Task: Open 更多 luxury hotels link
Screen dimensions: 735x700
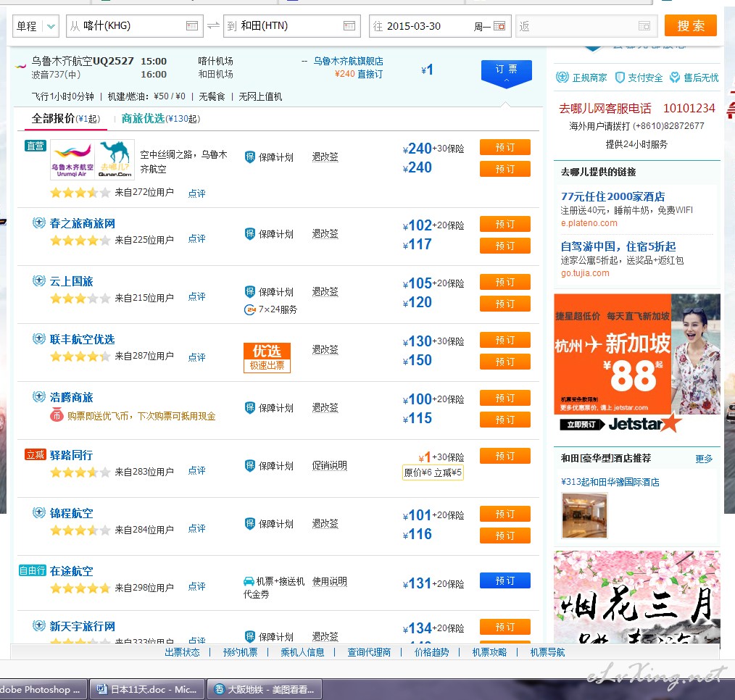Action: point(704,459)
